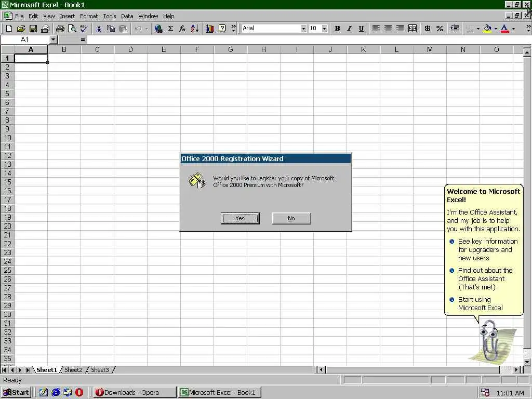The image size is (532, 399).
Task: Click the vertical scrollbar down arrow
Action: pyautogui.click(x=527, y=362)
